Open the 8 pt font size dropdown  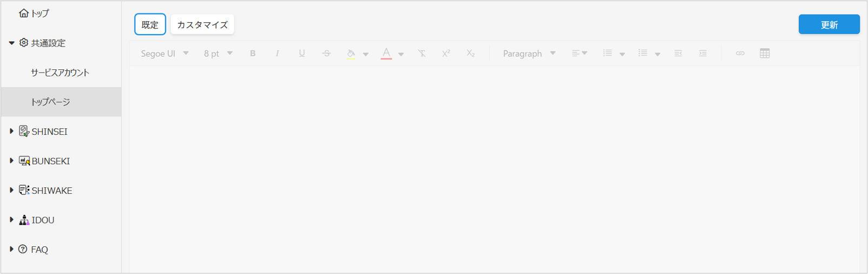(218, 53)
